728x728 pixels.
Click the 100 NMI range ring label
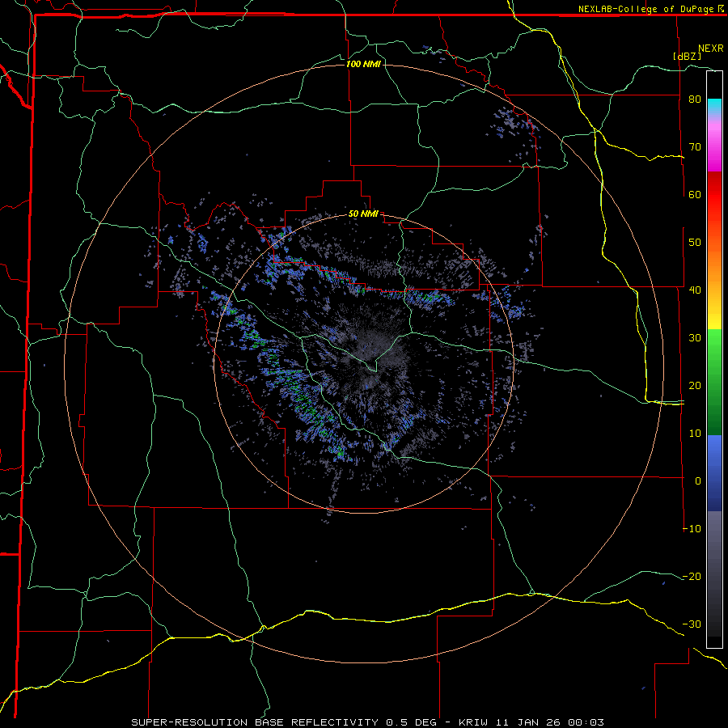pos(363,64)
